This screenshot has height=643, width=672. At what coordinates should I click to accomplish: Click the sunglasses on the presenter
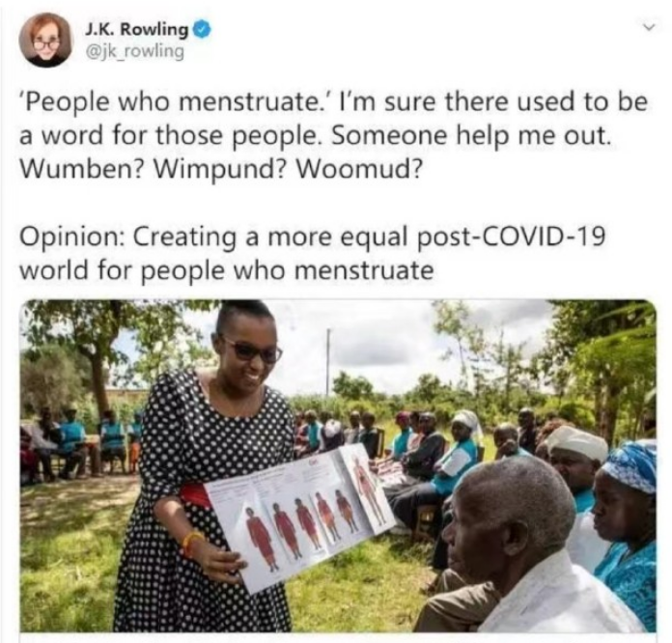pyautogui.click(x=252, y=349)
